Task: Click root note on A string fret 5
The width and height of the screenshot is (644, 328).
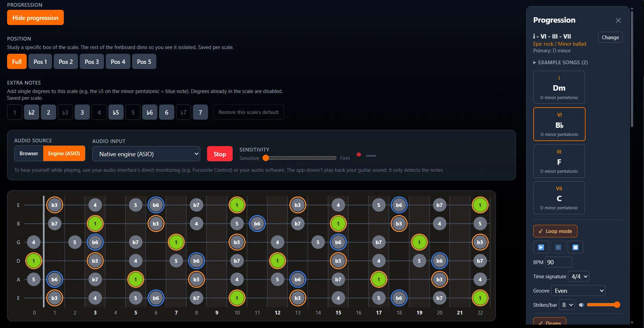Action: (135, 279)
